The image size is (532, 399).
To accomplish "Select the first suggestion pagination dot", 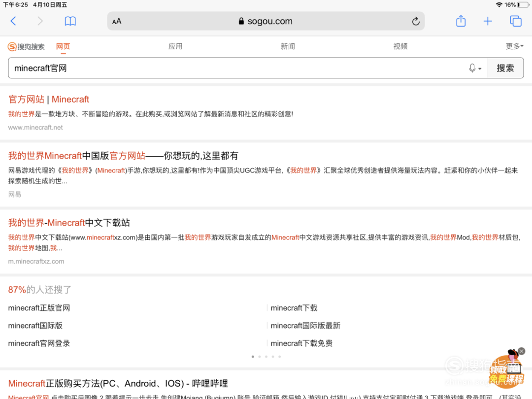I will 253,357.
